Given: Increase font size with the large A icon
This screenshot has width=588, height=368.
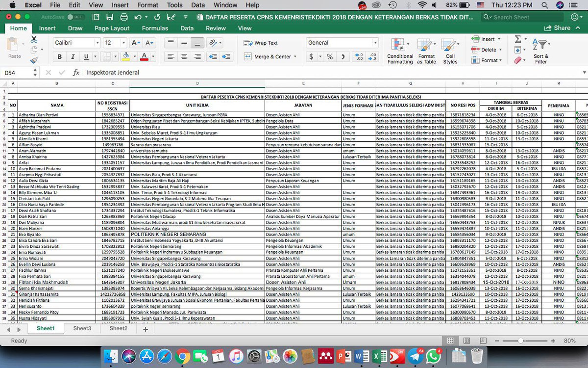Looking at the screenshot, I should [x=136, y=43].
